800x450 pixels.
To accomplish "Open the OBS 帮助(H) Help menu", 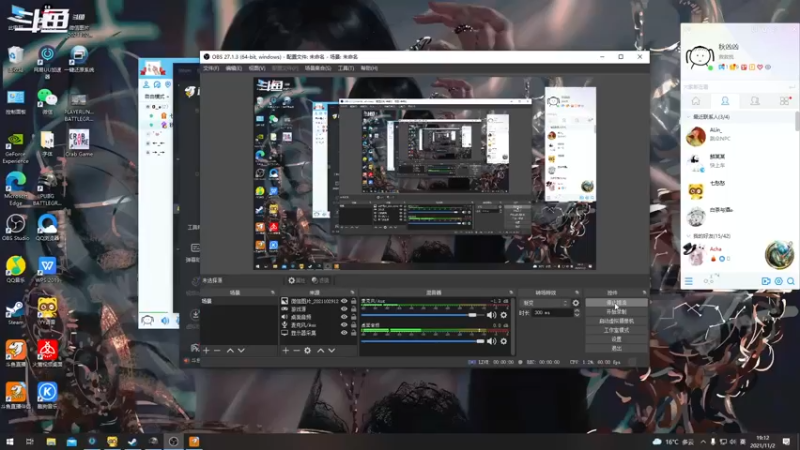I will coord(369,68).
